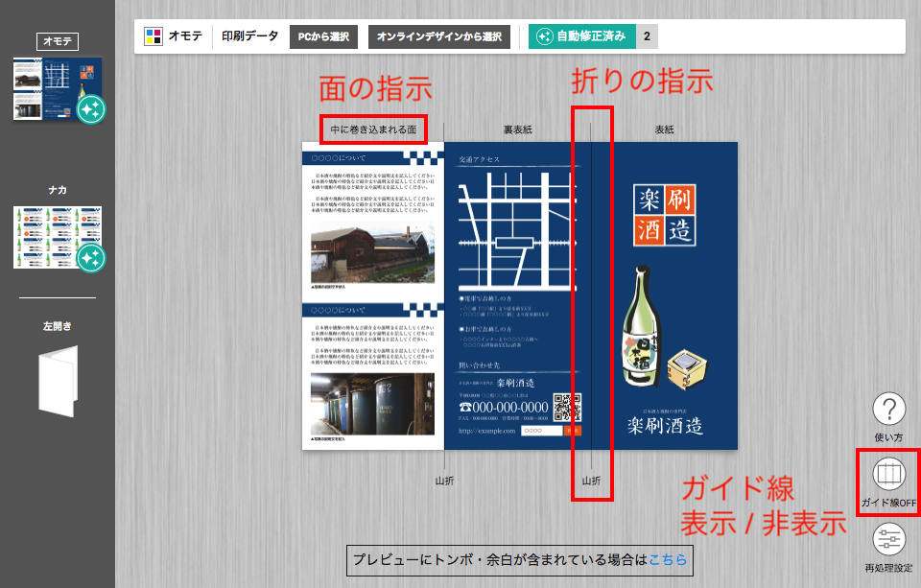
Task: Click the auto-correction count badge 2
Action: coord(647,36)
